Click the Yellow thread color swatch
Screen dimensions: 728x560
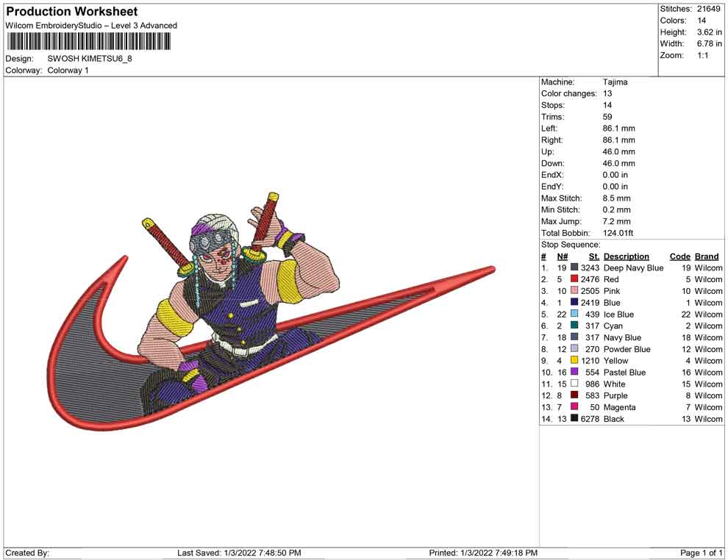[x=574, y=360]
